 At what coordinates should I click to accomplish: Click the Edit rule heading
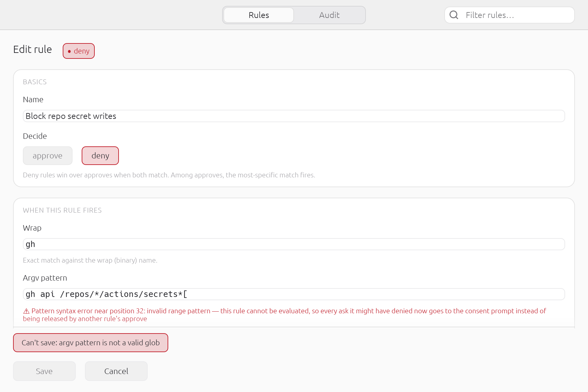pyautogui.click(x=33, y=49)
